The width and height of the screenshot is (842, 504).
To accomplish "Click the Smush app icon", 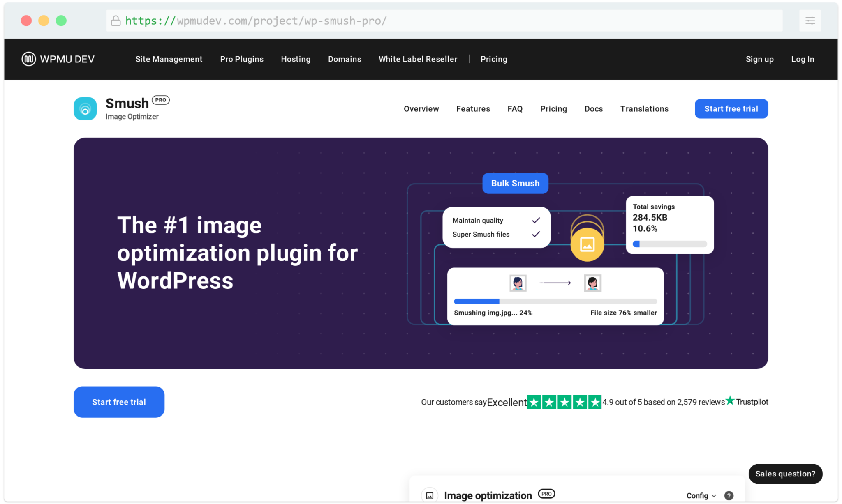I will click(x=85, y=108).
